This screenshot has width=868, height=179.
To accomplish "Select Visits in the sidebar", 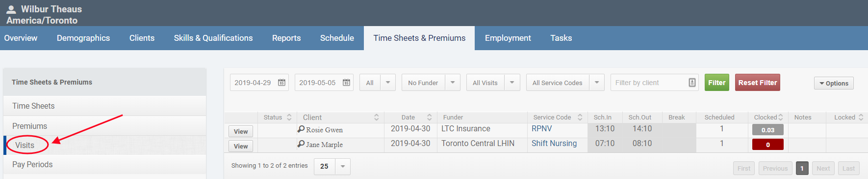I will click(x=104, y=145).
